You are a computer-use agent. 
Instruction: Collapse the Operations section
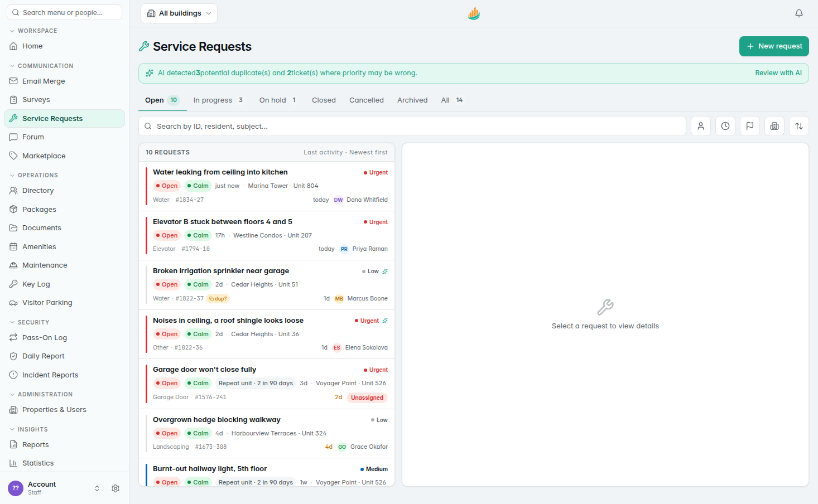[x=33, y=175]
